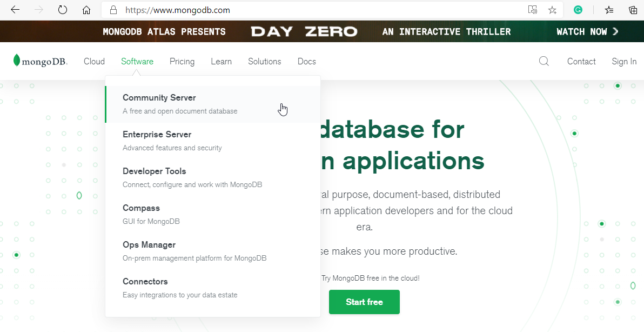Add this page to favorites with star icon
Screen dimensions: 644x332
tap(552, 10)
